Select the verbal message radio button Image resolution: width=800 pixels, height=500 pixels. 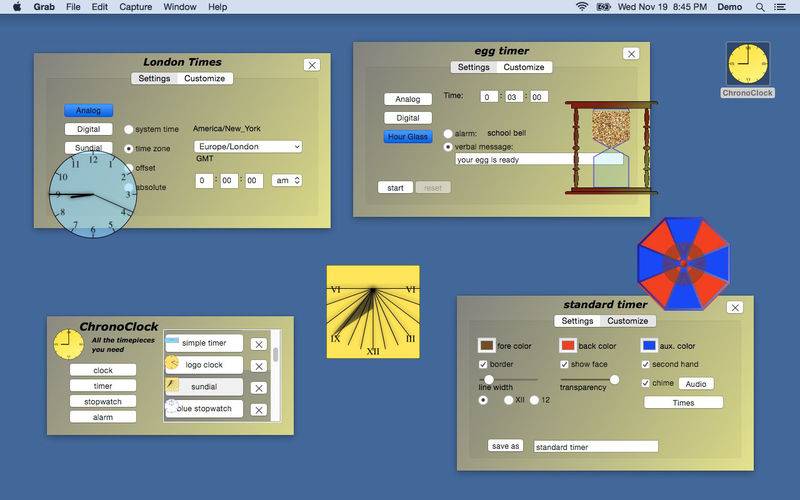pyautogui.click(x=448, y=147)
